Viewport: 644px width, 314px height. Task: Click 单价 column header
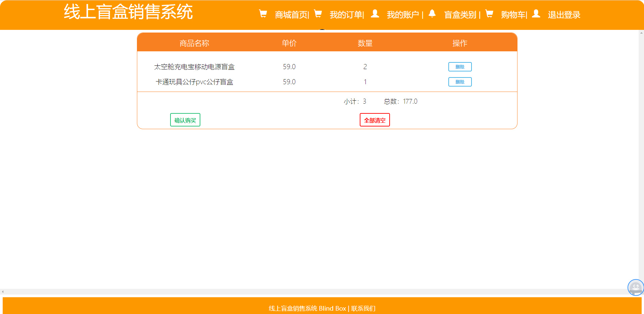click(289, 43)
